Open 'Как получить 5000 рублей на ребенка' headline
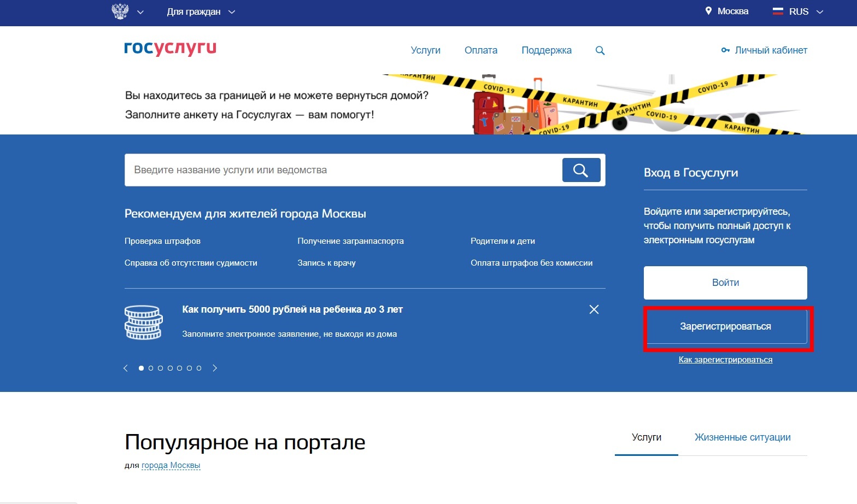This screenshot has height=504, width=857. (x=292, y=309)
